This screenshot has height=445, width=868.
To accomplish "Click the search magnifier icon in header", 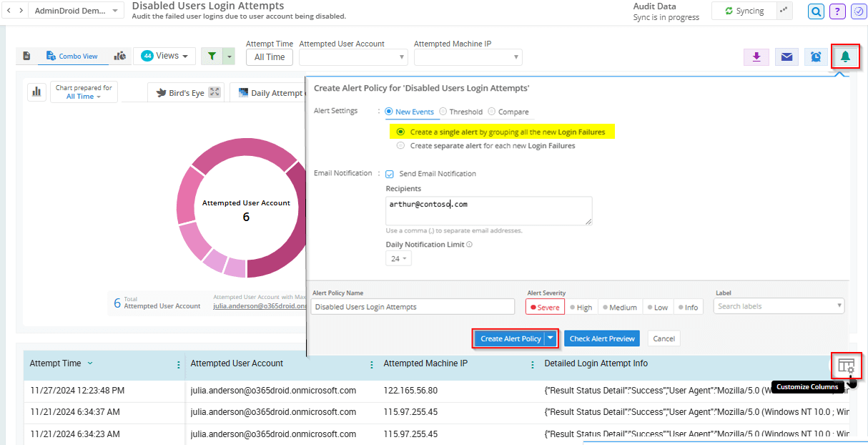I will tap(816, 11).
